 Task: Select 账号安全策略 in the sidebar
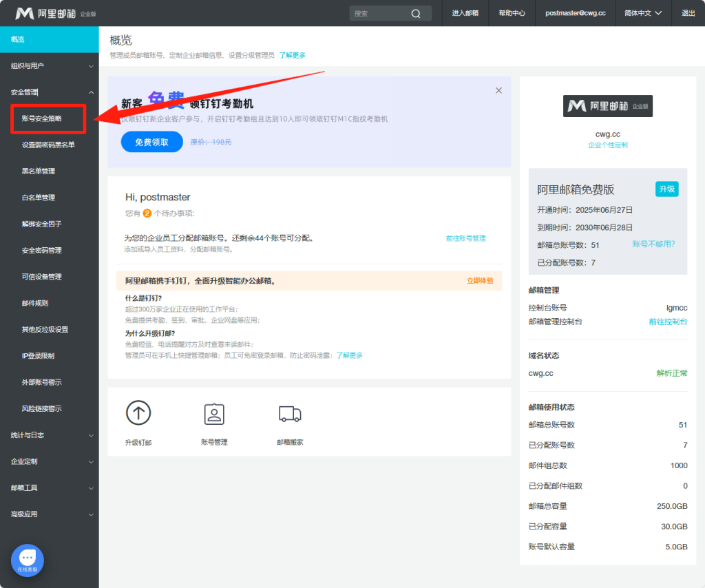click(x=42, y=118)
